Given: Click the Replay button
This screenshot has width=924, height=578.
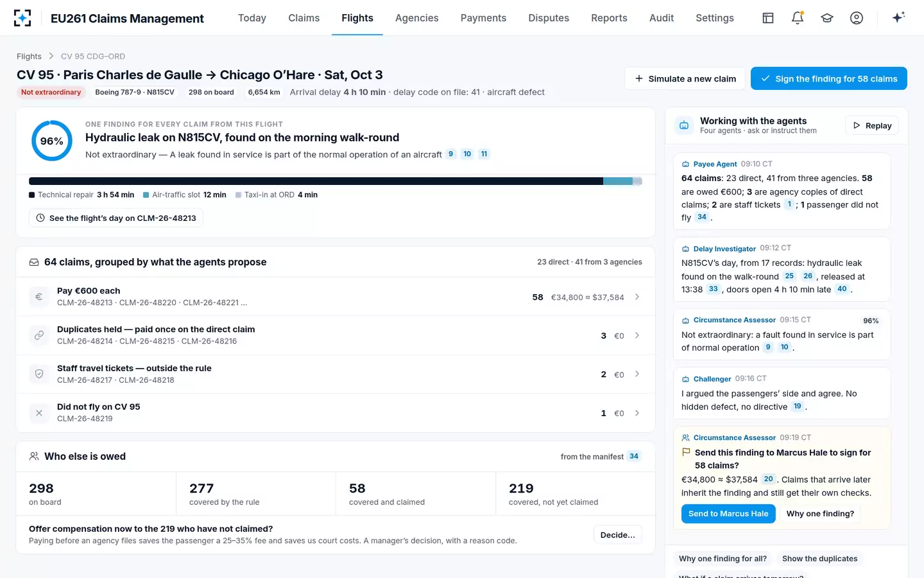Looking at the screenshot, I should (x=872, y=125).
